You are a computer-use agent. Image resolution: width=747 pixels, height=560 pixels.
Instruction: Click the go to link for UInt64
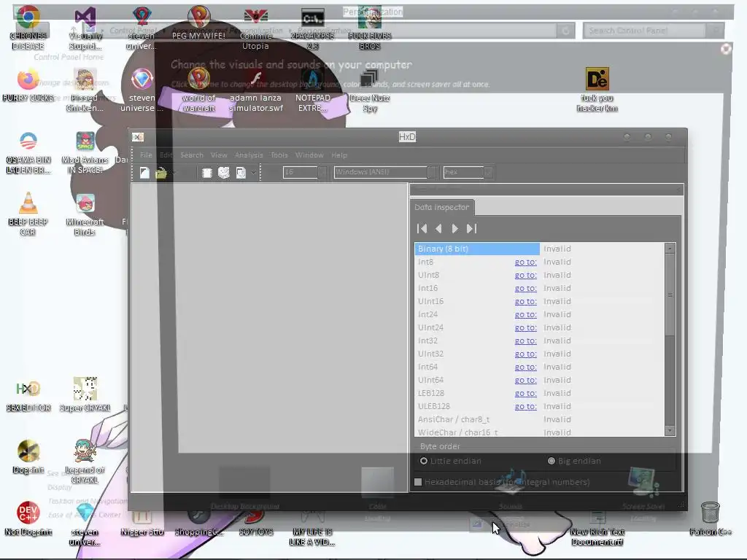[x=525, y=380]
